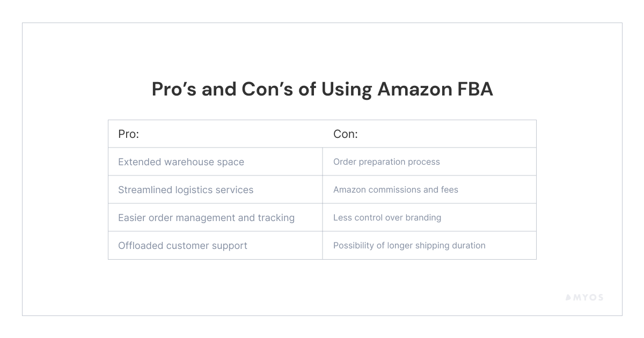644x338 pixels.
Task: Select "Amazon commissions and fees" entry
Action: [396, 190]
